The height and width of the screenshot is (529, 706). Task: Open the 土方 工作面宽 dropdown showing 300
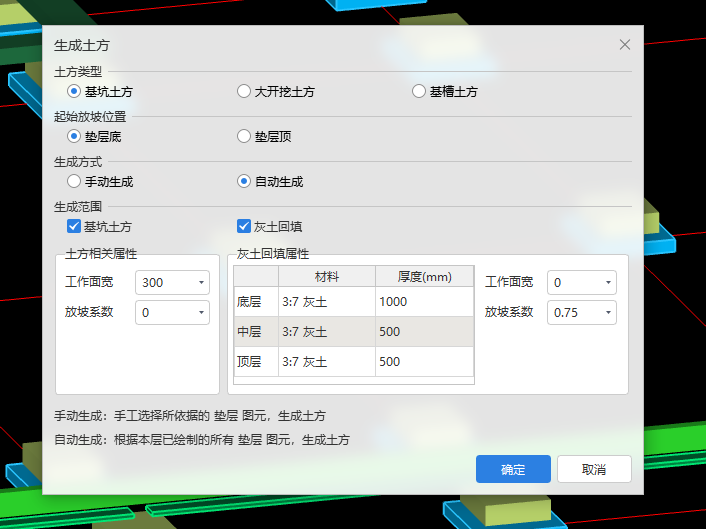pyautogui.click(x=172, y=282)
